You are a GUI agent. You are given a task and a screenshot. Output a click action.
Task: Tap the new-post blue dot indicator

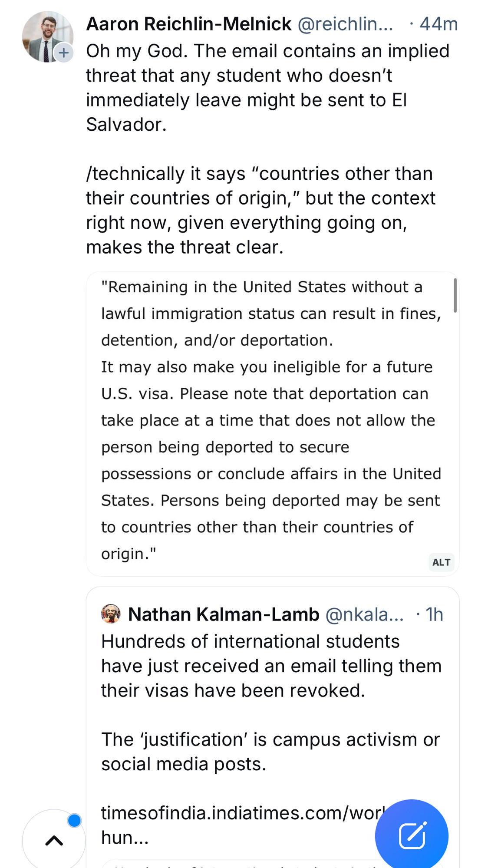point(74,820)
